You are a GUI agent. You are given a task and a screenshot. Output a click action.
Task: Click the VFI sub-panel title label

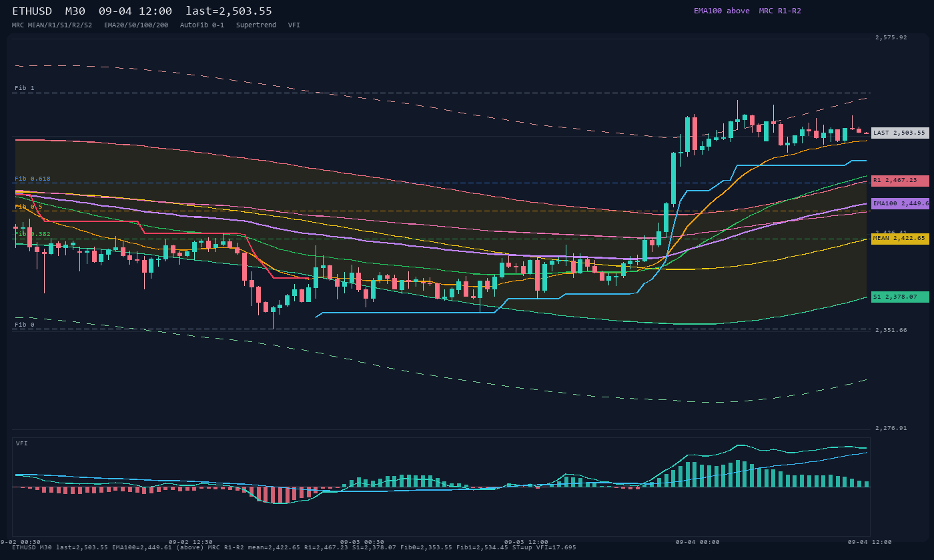pos(22,443)
